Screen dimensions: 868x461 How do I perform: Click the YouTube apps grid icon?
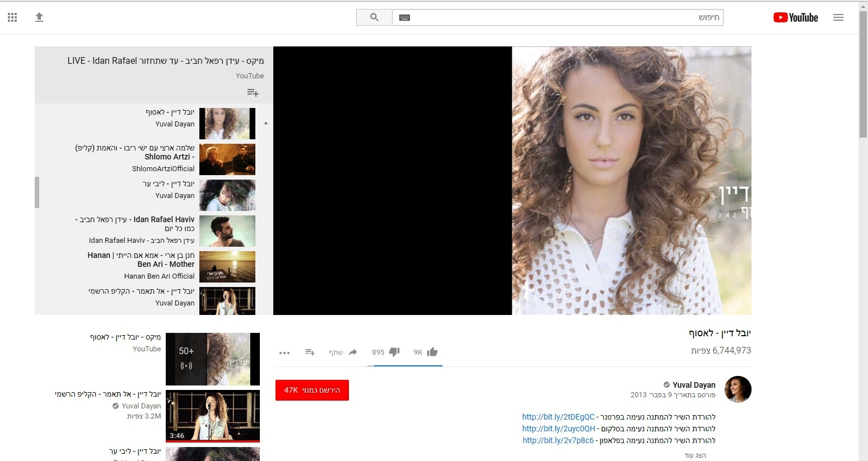coord(12,17)
